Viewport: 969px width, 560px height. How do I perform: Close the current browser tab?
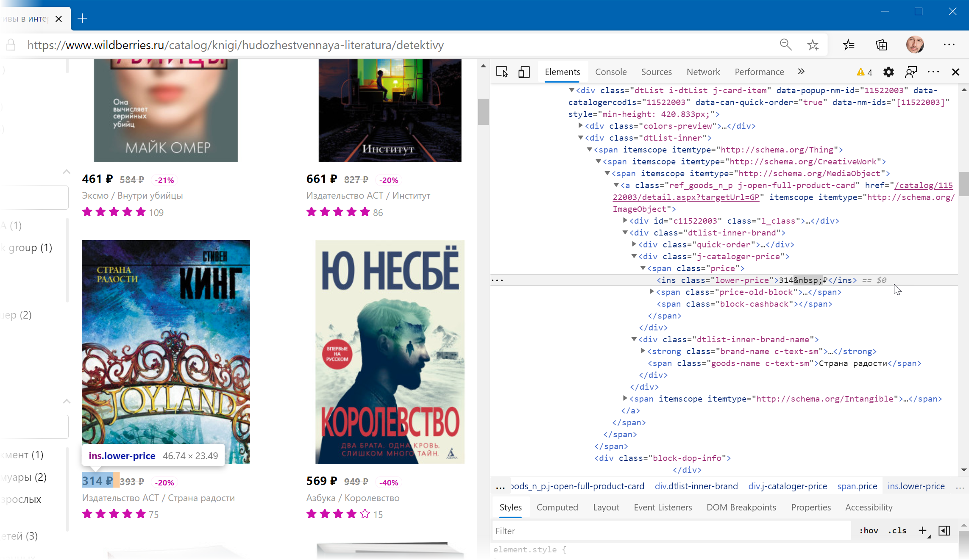(59, 19)
